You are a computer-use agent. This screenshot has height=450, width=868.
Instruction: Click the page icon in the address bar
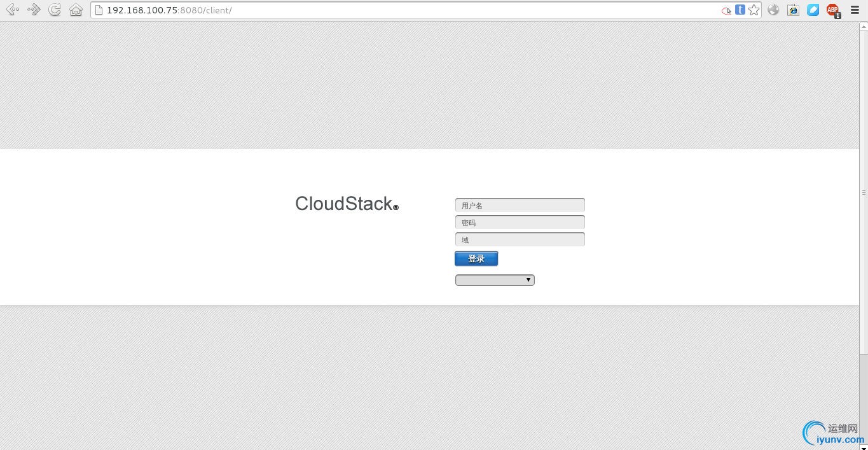pos(99,10)
